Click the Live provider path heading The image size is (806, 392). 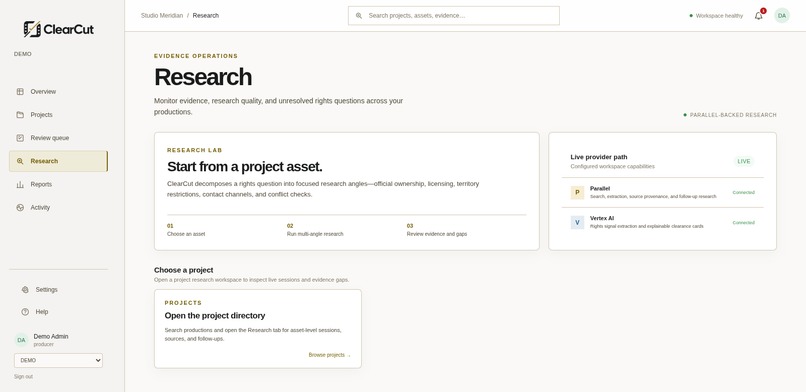(599, 157)
